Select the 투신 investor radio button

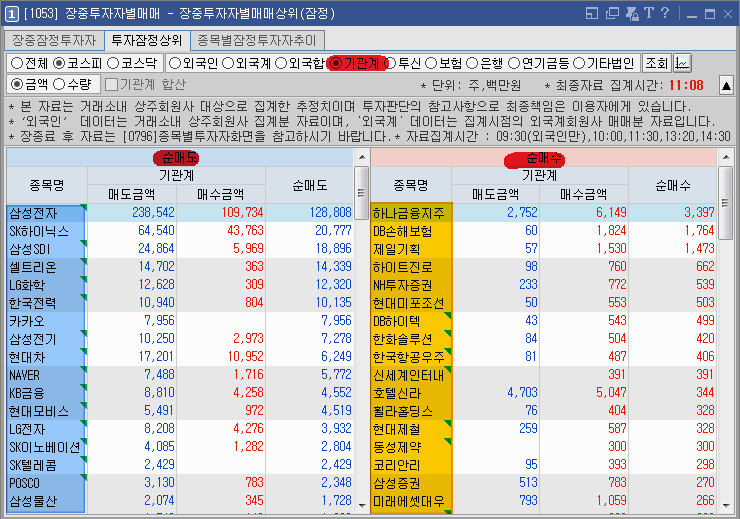pos(390,63)
